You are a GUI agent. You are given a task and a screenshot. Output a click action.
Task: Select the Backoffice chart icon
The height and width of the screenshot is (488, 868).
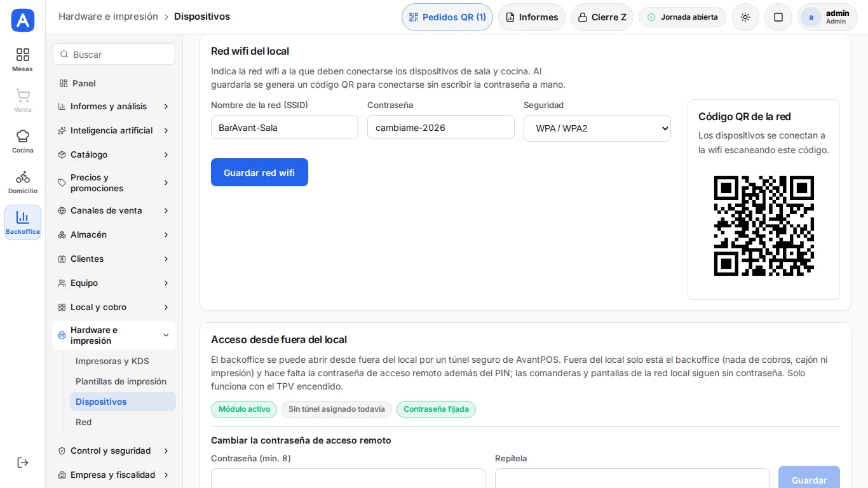pyautogui.click(x=23, y=222)
